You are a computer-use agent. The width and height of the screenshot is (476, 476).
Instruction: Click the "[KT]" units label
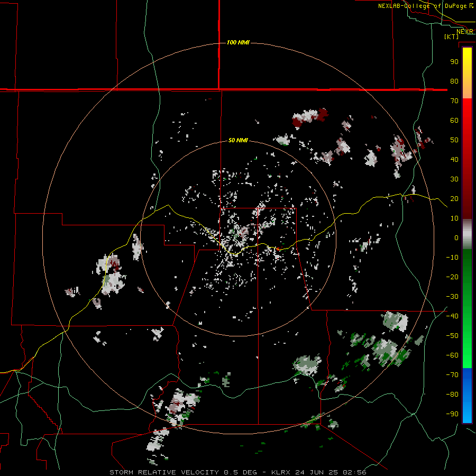pyautogui.click(x=451, y=36)
